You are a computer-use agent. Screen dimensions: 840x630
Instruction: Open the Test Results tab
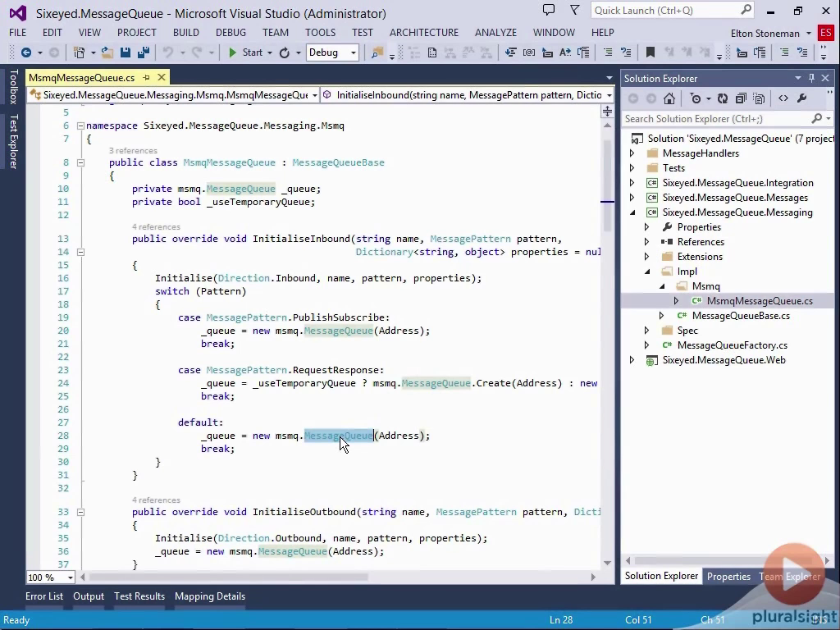[x=139, y=596]
